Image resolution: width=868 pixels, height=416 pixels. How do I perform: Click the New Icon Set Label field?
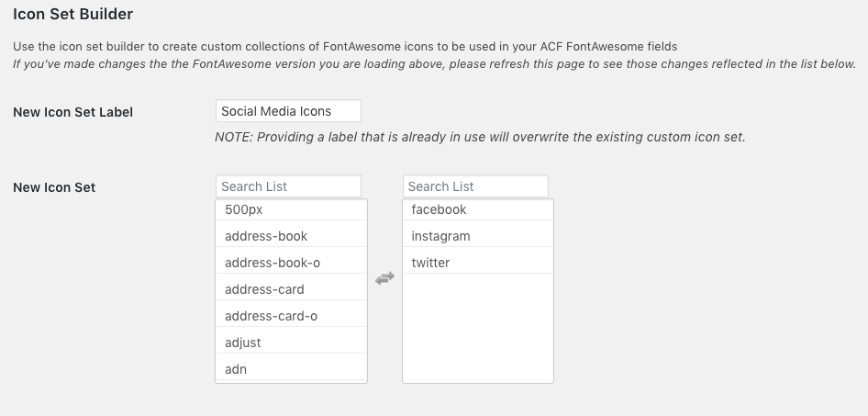(x=288, y=111)
